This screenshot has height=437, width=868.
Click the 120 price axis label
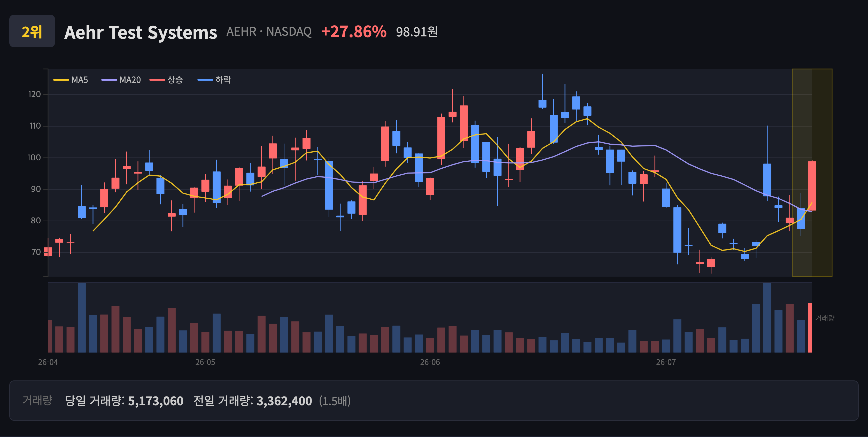(34, 94)
